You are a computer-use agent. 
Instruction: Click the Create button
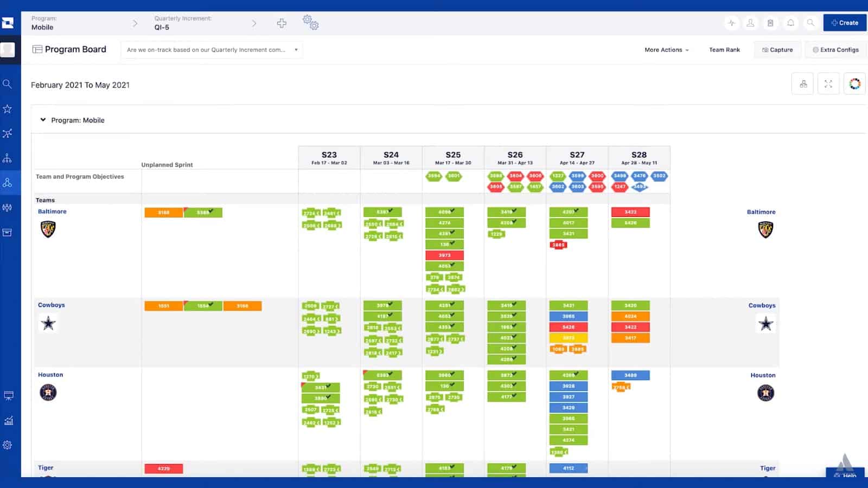click(x=844, y=23)
